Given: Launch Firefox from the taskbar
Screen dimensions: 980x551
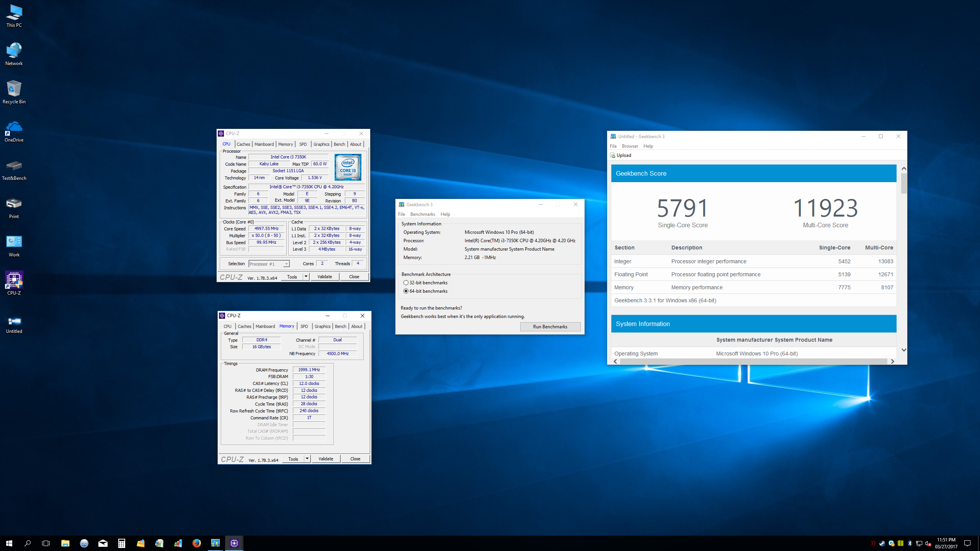Looking at the screenshot, I should pos(197,543).
